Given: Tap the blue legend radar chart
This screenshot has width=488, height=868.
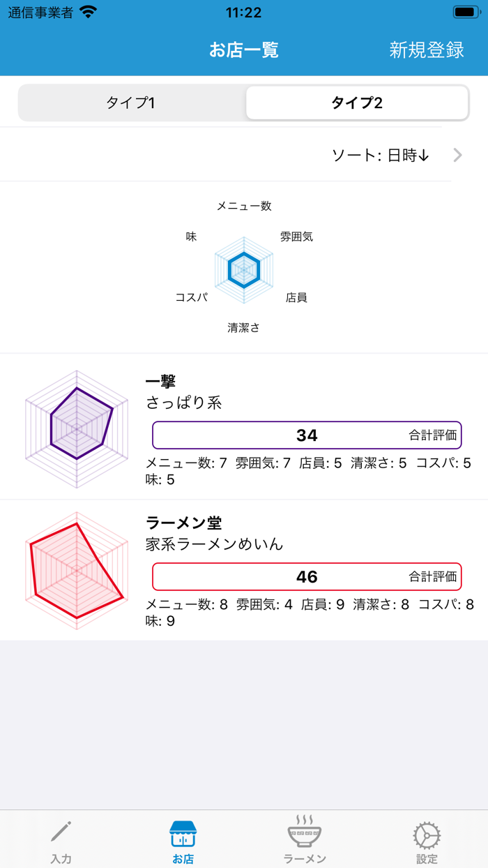Looking at the screenshot, I should pos(244,269).
